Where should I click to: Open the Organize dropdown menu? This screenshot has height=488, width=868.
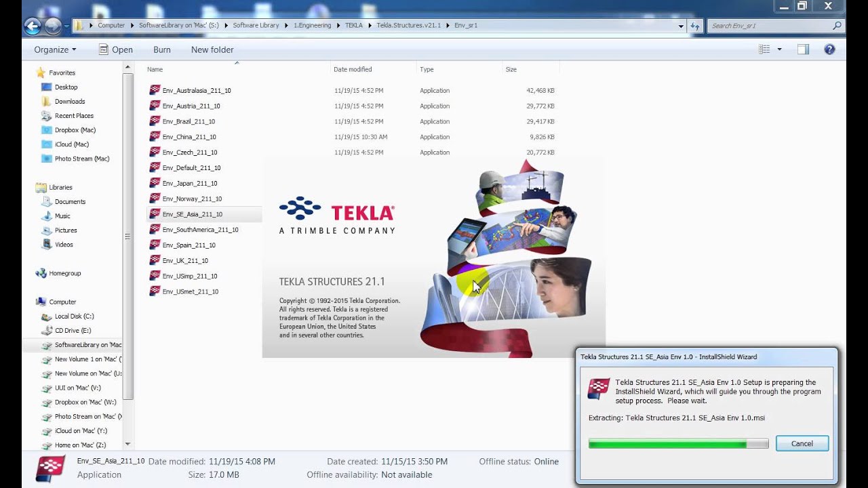tap(55, 49)
